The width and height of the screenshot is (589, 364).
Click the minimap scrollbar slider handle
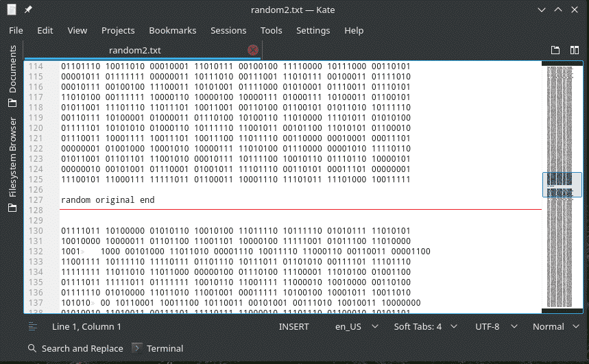[x=562, y=184]
